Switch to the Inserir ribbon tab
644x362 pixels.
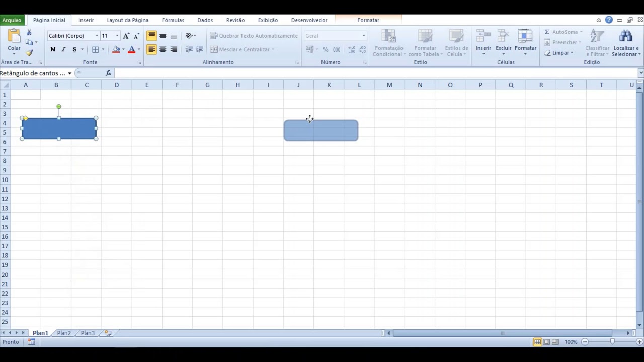[x=86, y=20]
